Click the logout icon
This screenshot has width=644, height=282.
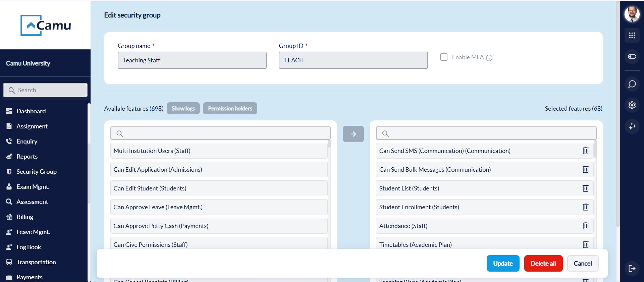coord(632,268)
